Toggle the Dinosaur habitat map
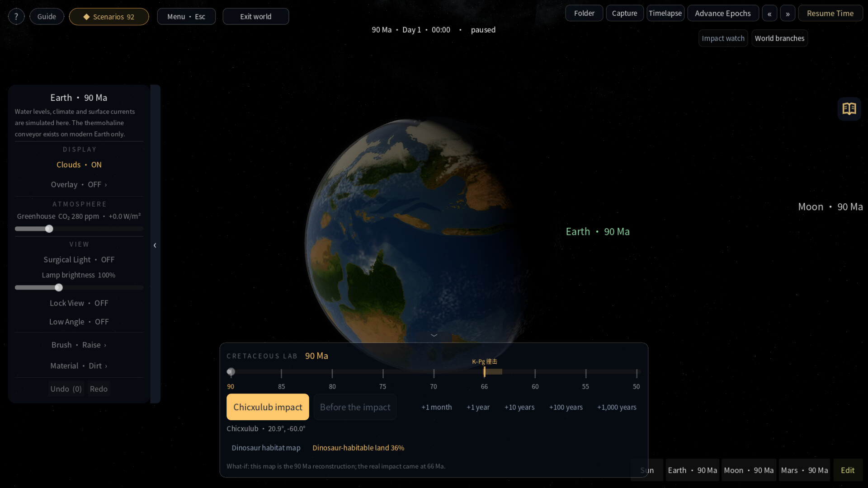 [x=266, y=448]
